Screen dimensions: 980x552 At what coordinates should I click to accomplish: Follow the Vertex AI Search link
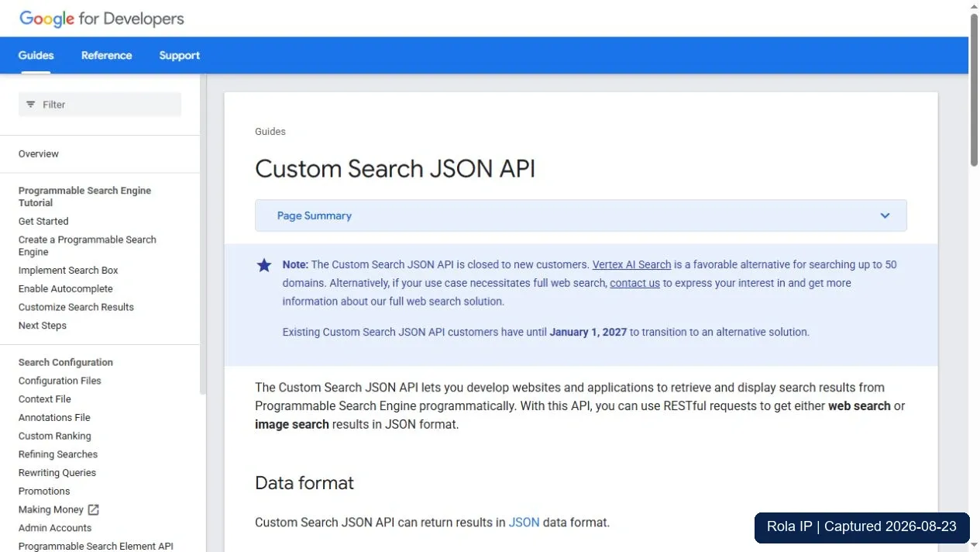click(x=631, y=264)
